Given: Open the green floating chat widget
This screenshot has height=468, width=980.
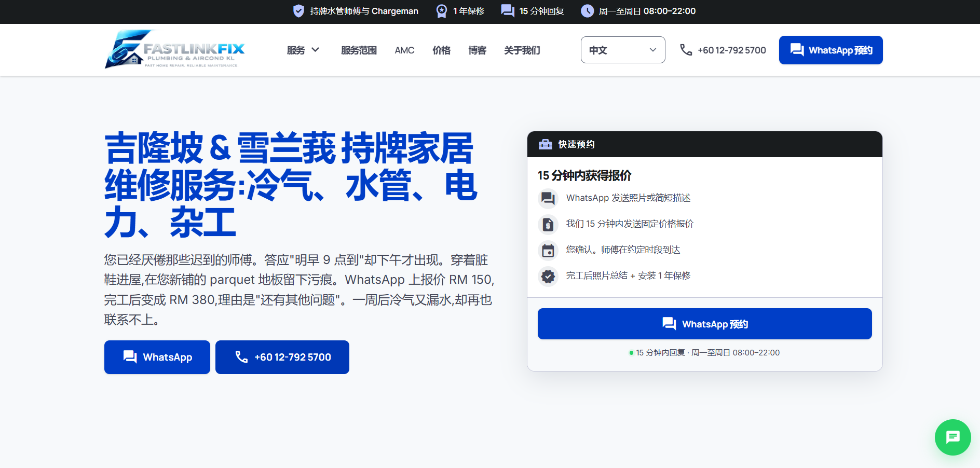Looking at the screenshot, I should (952, 437).
